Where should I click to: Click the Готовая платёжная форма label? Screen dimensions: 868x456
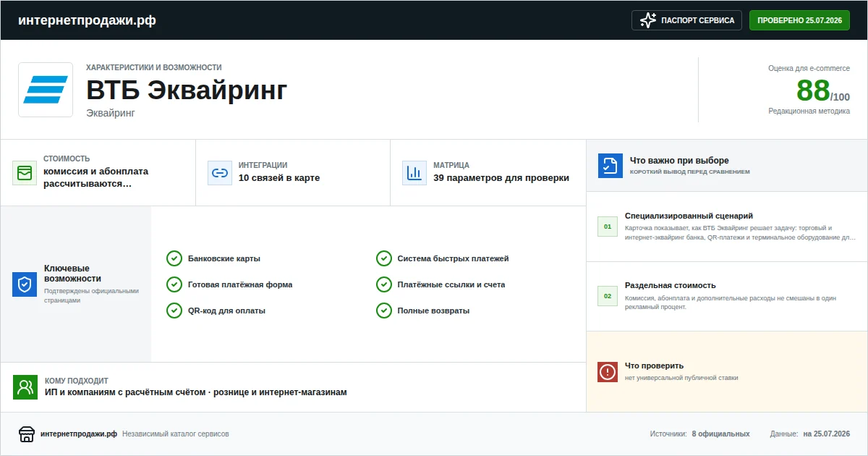coord(240,284)
